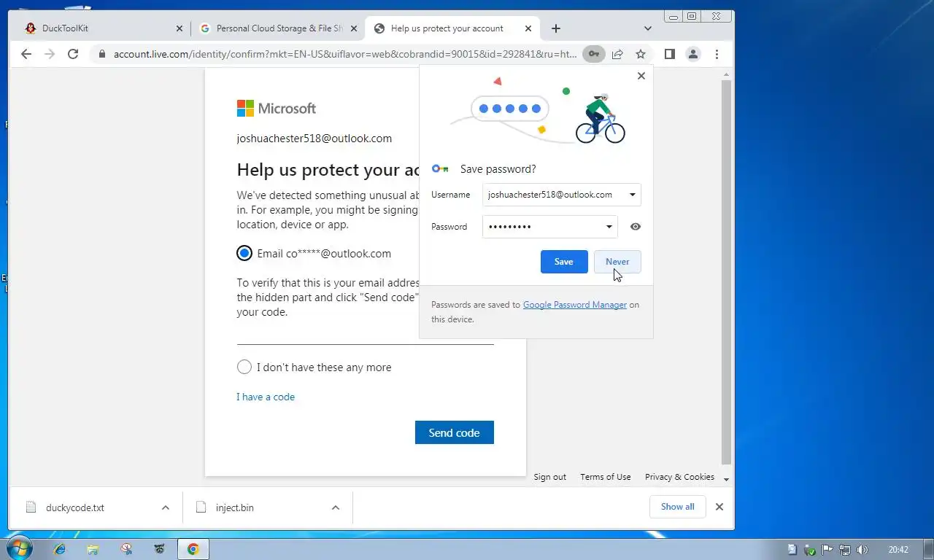Reload the current page

(73, 54)
